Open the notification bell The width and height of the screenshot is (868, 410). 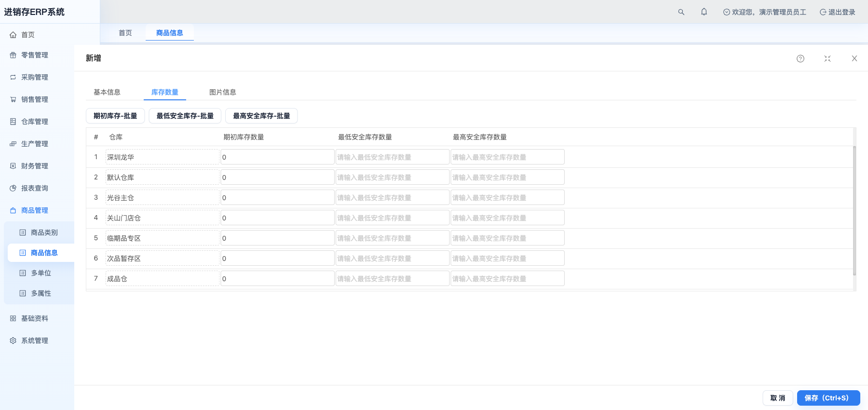704,12
